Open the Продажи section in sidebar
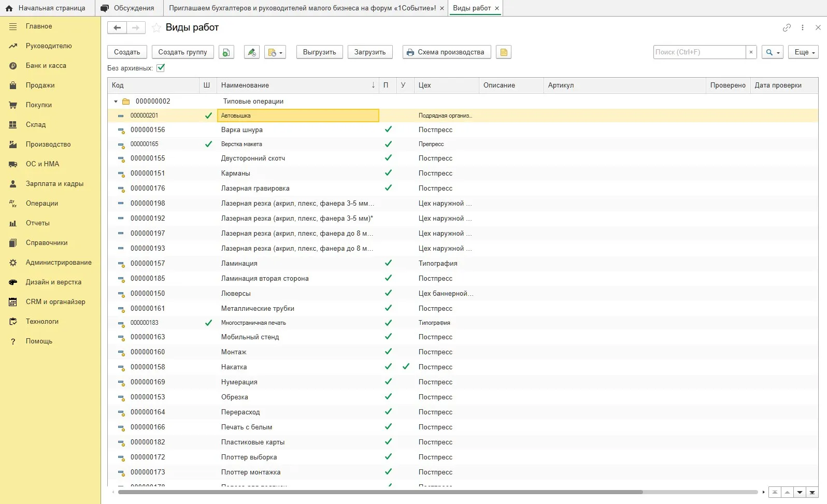The width and height of the screenshot is (827, 504). click(x=40, y=85)
